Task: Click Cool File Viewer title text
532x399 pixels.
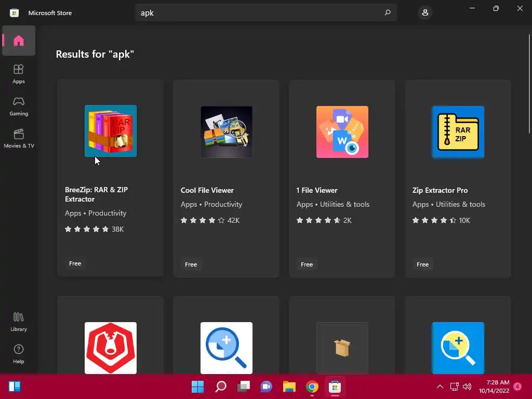Action: 207,190
